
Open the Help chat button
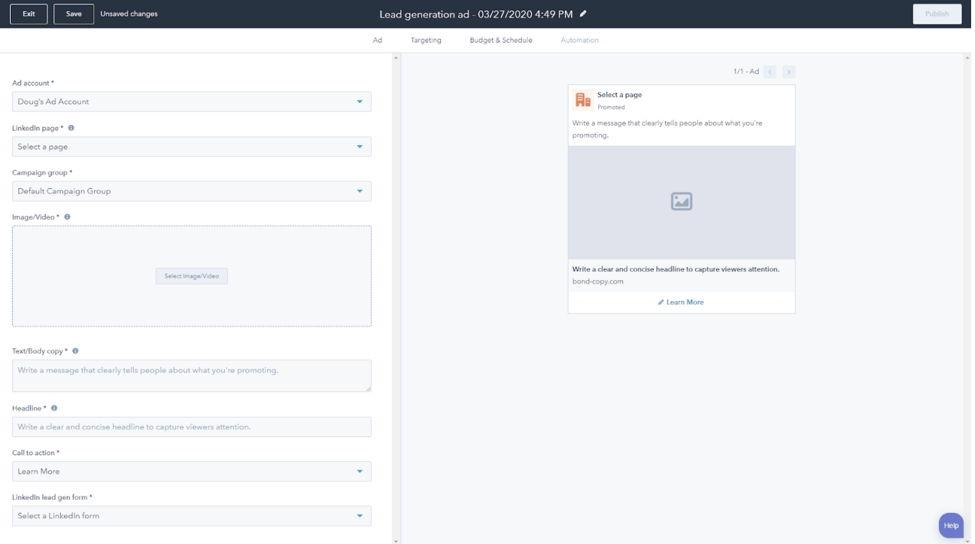click(951, 525)
